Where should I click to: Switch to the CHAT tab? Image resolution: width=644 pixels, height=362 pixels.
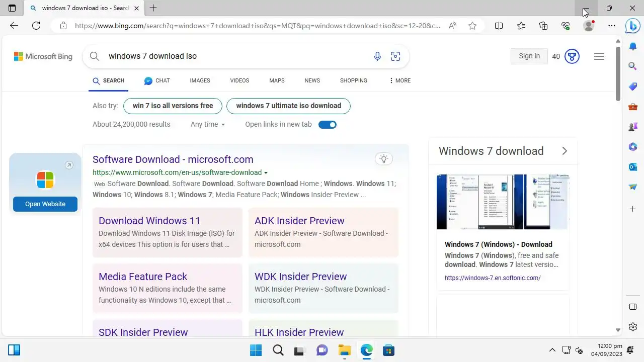(156, 80)
